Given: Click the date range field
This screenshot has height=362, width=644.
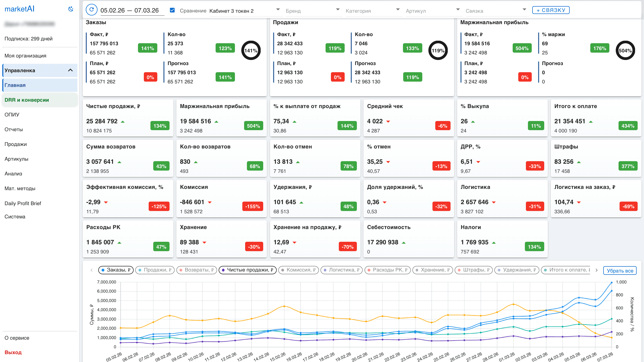Looking at the screenshot, I should (130, 10).
